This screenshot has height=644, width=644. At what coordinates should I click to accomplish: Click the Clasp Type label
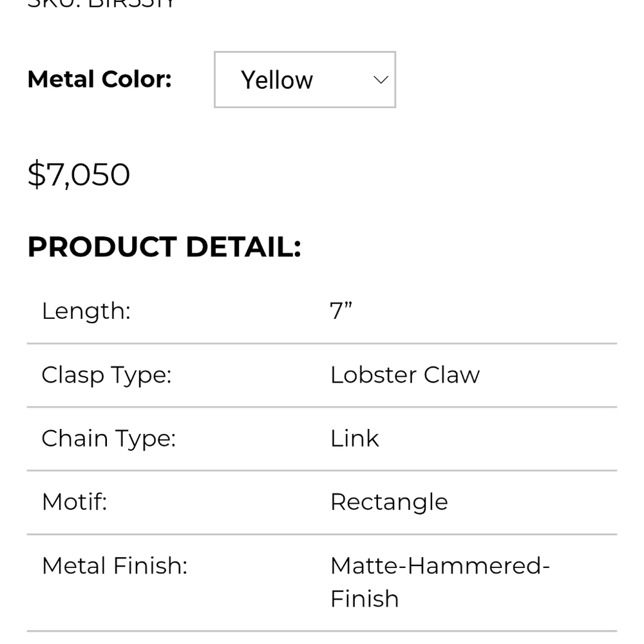107,375
